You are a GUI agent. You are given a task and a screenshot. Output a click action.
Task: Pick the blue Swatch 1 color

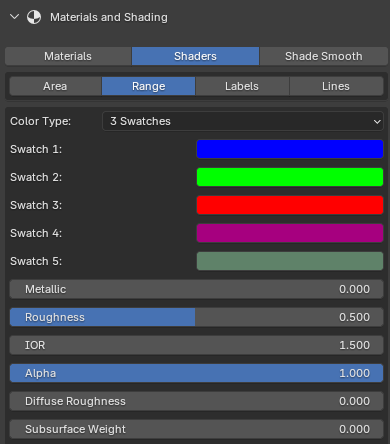click(x=290, y=149)
